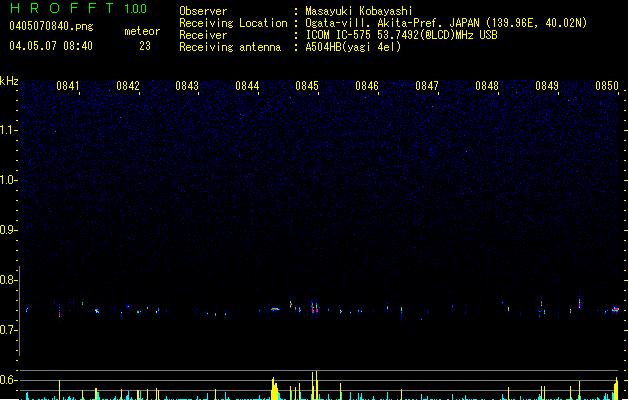Click the 0847 time marker
The image size is (629, 400).
pyautogui.click(x=427, y=86)
